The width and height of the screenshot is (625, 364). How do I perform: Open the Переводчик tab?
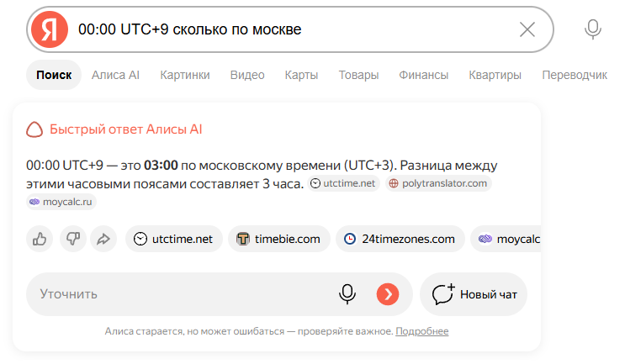pyautogui.click(x=575, y=75)
